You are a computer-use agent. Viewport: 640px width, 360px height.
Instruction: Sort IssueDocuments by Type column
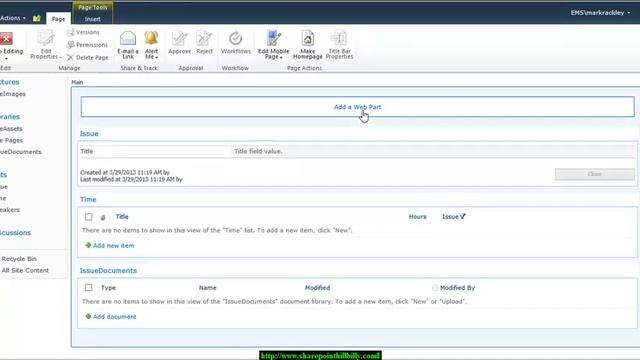108,287
